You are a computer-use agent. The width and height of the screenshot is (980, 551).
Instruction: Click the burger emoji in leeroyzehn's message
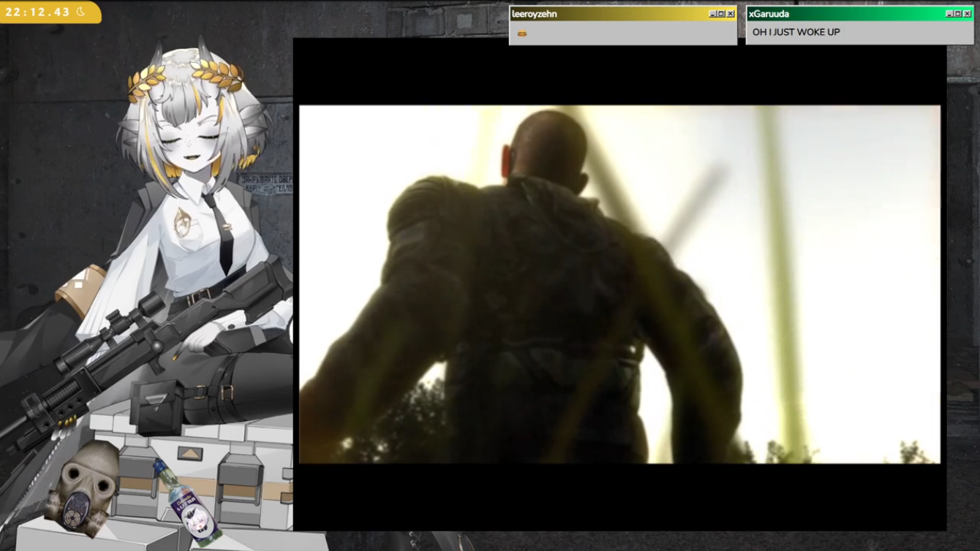click(521, 33)
